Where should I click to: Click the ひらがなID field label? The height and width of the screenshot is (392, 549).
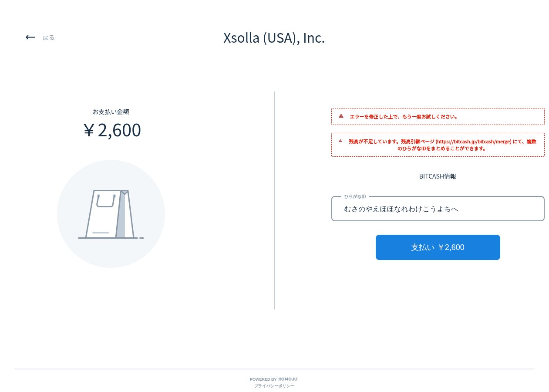[x=355, y=197]
